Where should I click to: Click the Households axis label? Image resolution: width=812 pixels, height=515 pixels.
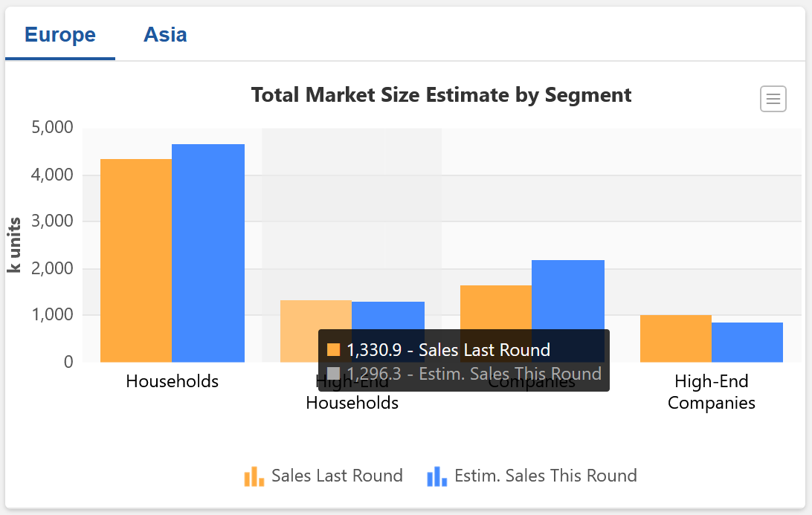(x=173, y=381)
